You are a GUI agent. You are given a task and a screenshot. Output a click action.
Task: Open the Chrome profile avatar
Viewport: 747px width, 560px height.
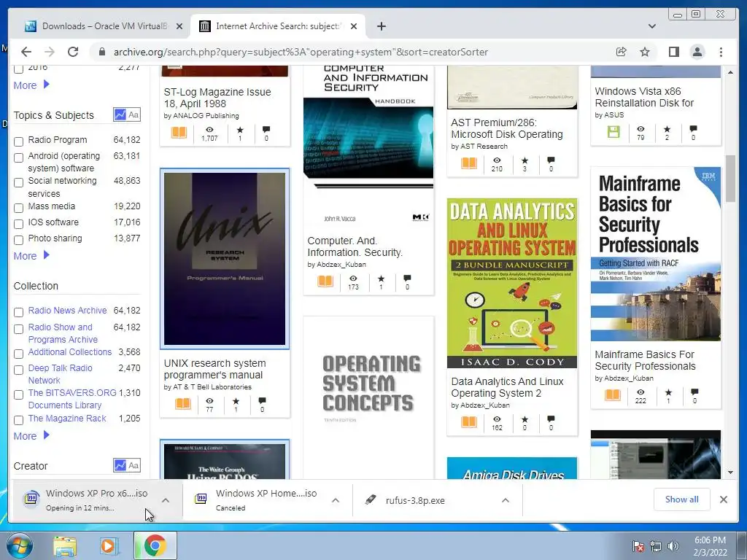coord(697,52)
